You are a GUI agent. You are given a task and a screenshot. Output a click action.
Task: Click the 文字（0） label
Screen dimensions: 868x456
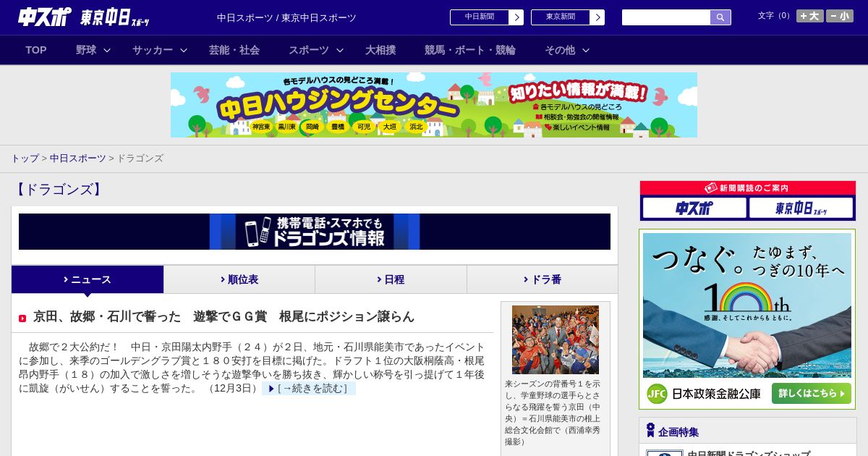775,16
